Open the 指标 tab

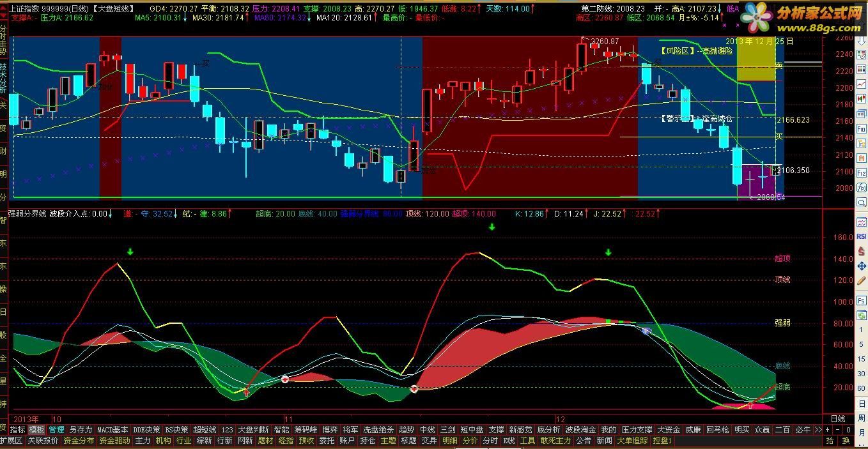(17, 430)
